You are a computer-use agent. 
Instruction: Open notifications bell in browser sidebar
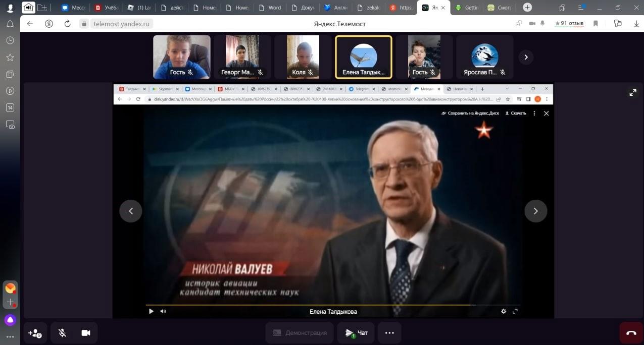pyautogui.click(x=10, y=24)
